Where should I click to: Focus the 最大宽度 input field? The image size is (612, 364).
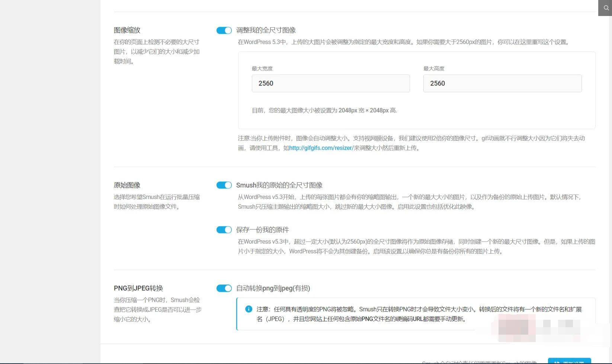(x=331, y=83)
